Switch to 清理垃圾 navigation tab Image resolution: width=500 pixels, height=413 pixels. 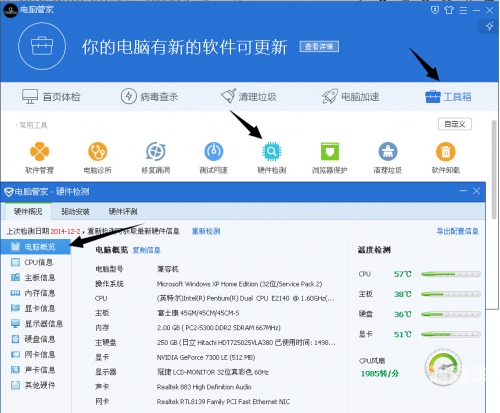tap(249, 97)
